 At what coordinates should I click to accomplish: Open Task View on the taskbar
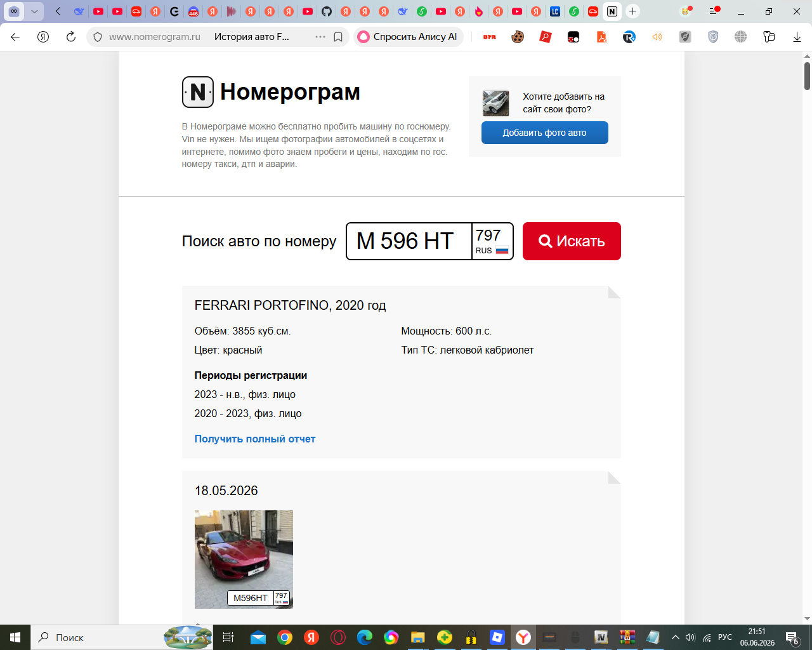[228, 637]
